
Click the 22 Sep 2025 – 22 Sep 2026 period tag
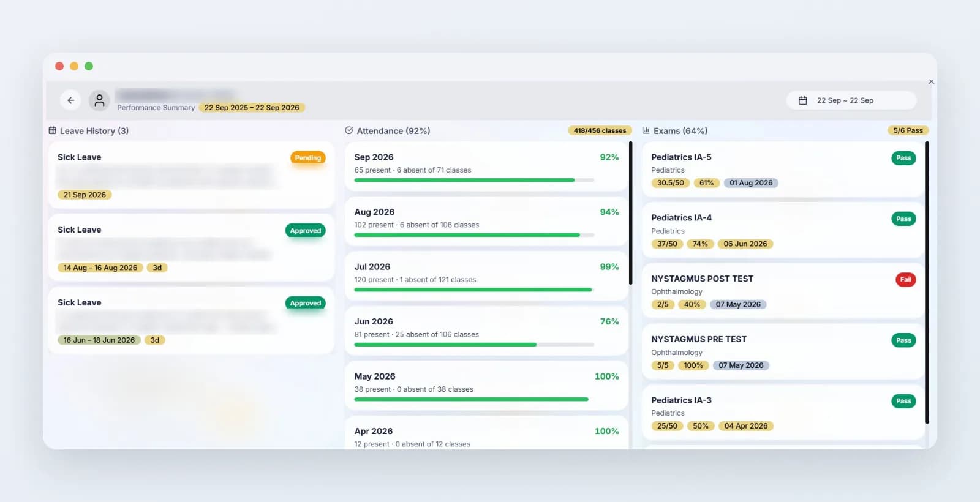pos(252,108)
